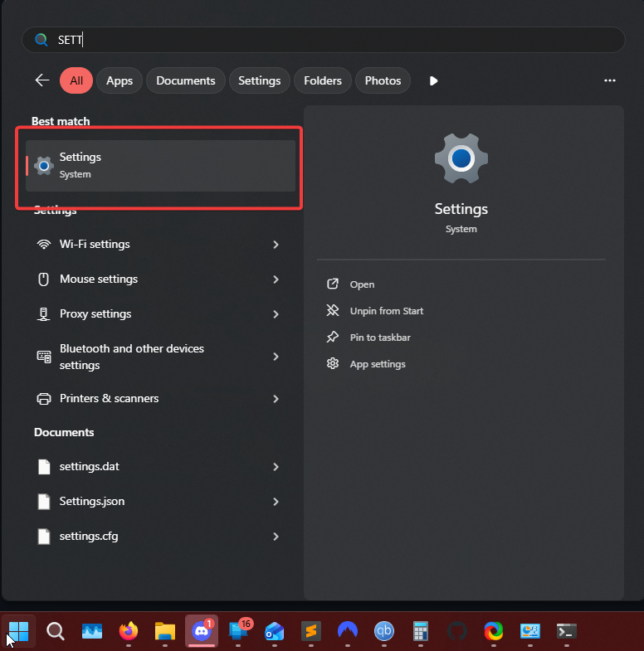Switch to the Documents filter tab
This screenshot has width=644, height=651.
point(186,80)
